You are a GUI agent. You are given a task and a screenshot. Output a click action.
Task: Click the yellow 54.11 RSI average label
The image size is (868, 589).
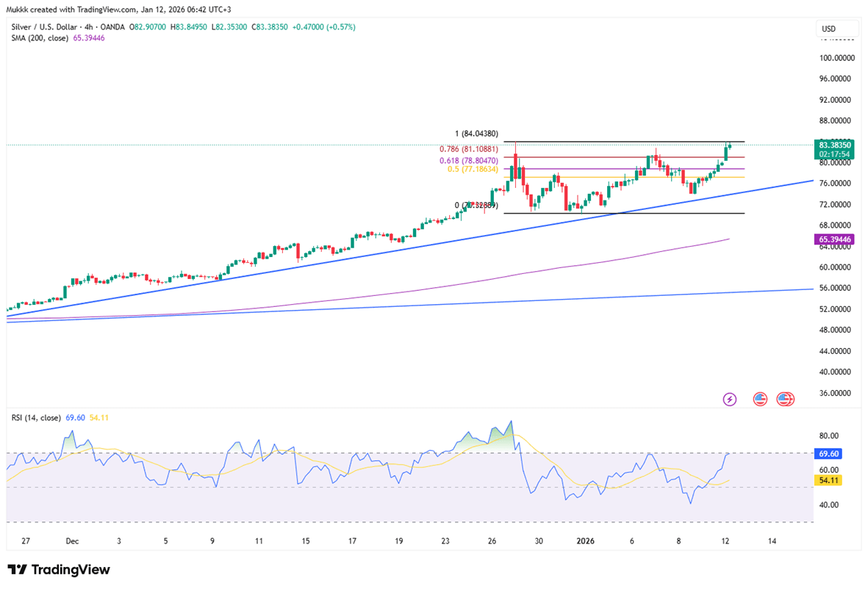click(830, 480)
